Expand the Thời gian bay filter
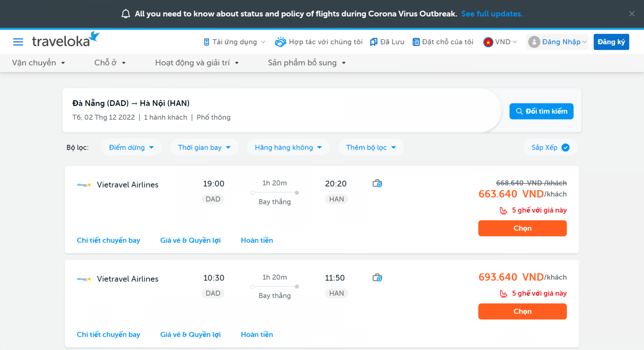644x350 pixels. click(204, 148)
